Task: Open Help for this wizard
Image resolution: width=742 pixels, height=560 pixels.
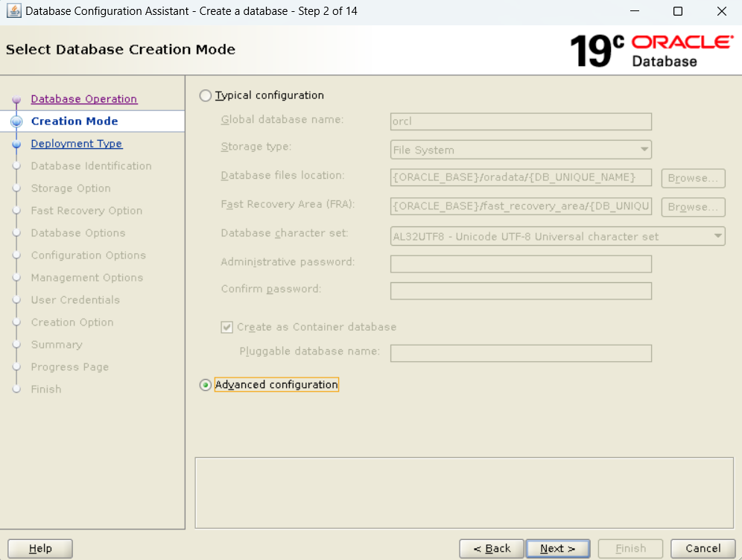Action: click(40, 549)
